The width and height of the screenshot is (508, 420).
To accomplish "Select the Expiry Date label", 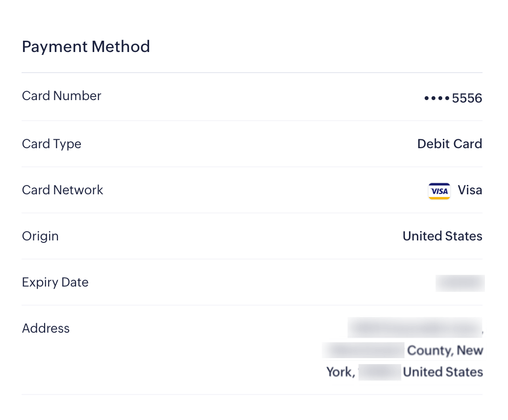I will click(x=55, y=282).
